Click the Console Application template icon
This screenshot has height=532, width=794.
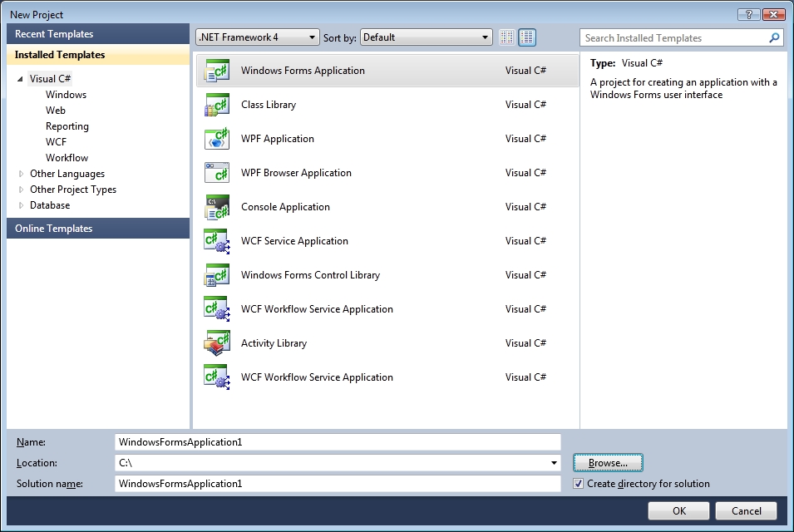[217, 207]
